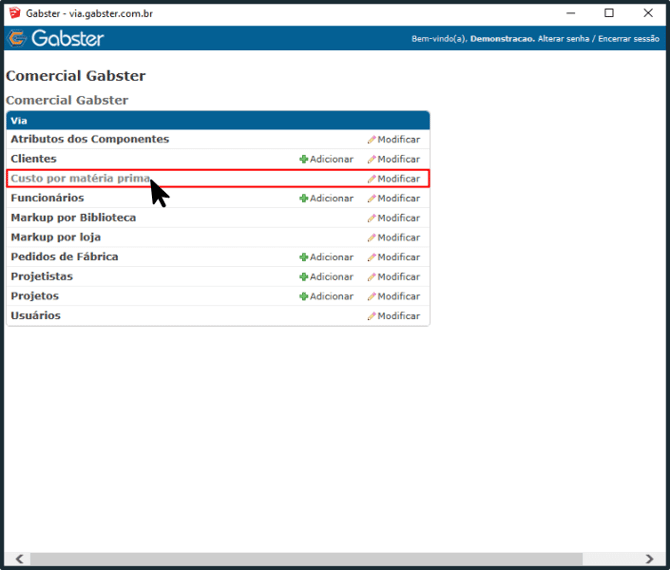This screenshot has height=570, width=670.
Task: Open the Projetos list link
Action: (x=35, y=296)
